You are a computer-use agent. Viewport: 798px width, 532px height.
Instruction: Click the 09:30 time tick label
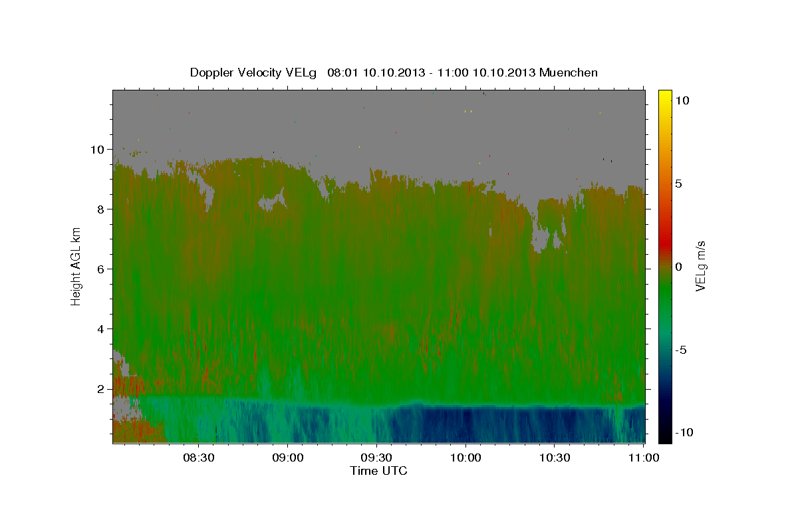point(376,458)
